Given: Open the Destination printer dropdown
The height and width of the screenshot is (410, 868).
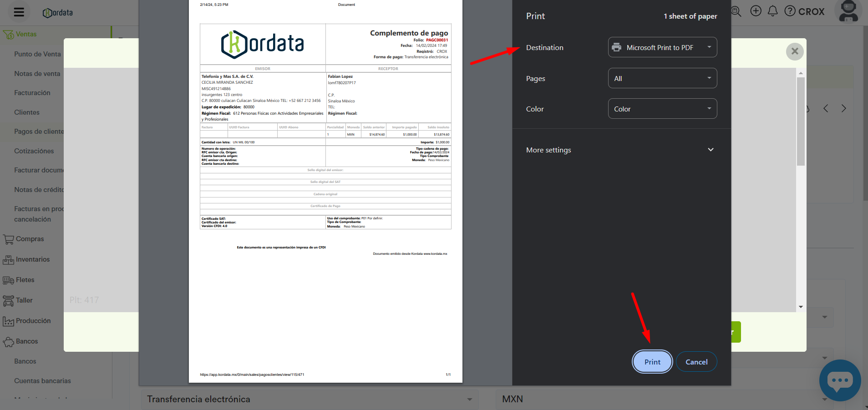Looking at the screenshot, I should (662, 47).
